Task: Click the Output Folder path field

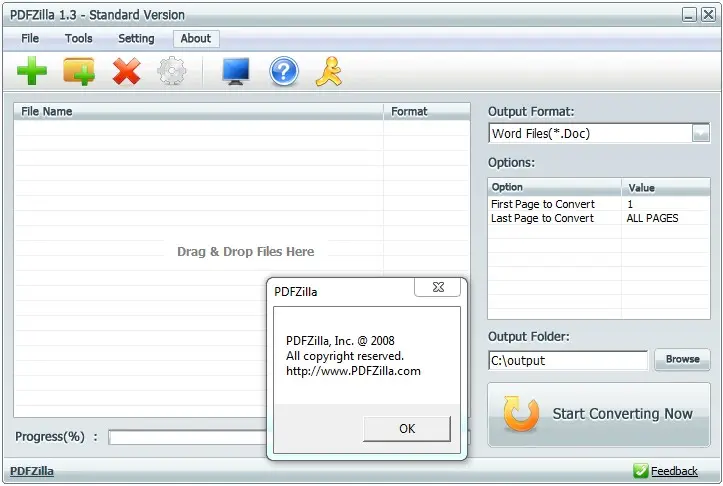Action: pyautogui.click(x=568, y=360)
